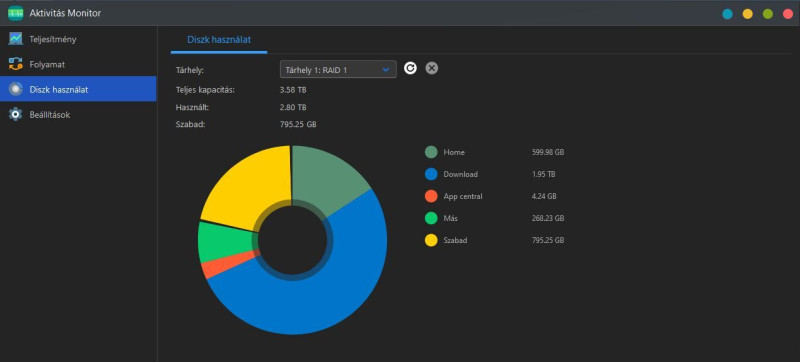Click the Használt label
The image size is (800, 362).
[191, 107]
